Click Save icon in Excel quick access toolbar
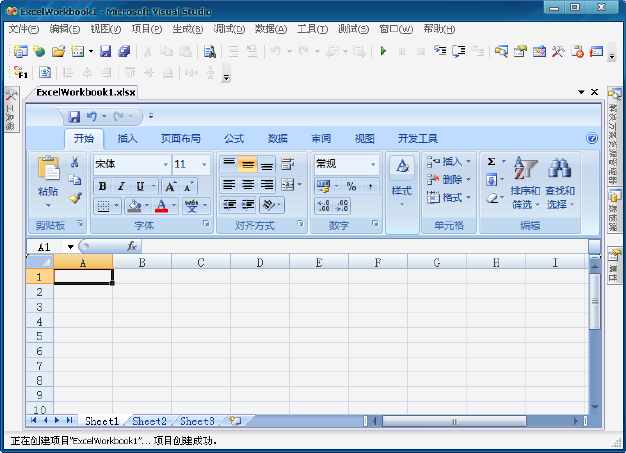Image resolution: width=626 pixels, height=453 pixels. [x=74, y=117]
